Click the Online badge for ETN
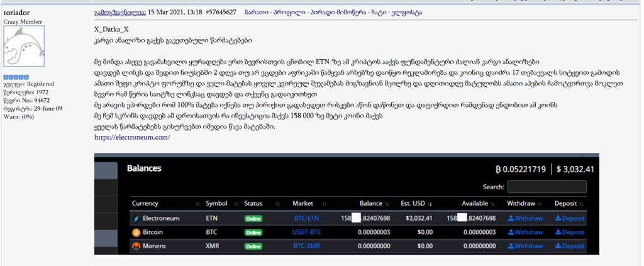 (253, 219)
